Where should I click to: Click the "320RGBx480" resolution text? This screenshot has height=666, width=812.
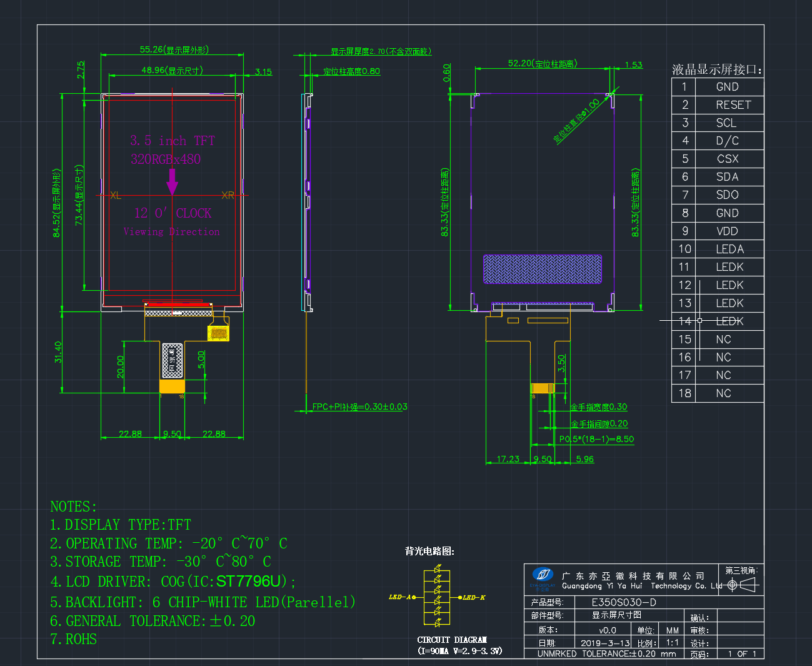pyautogui.click(x=166, y=159)
